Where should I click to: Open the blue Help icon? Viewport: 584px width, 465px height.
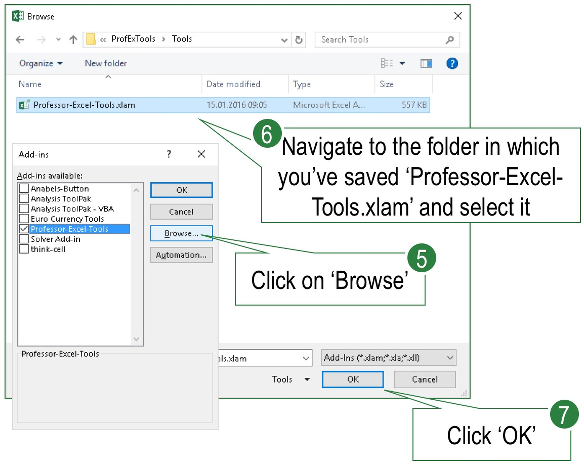pos(452,63)
